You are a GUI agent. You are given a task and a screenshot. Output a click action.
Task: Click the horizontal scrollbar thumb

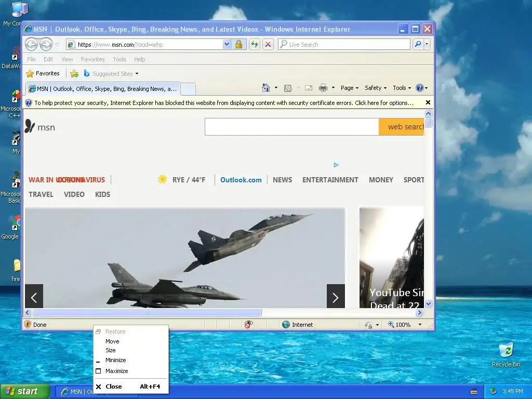pos(147,312)
